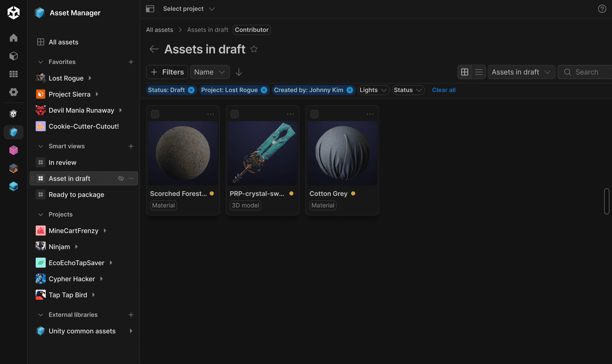Click the Clear all link
Viewport: 612px width, 364px height.
click(444, 90)
